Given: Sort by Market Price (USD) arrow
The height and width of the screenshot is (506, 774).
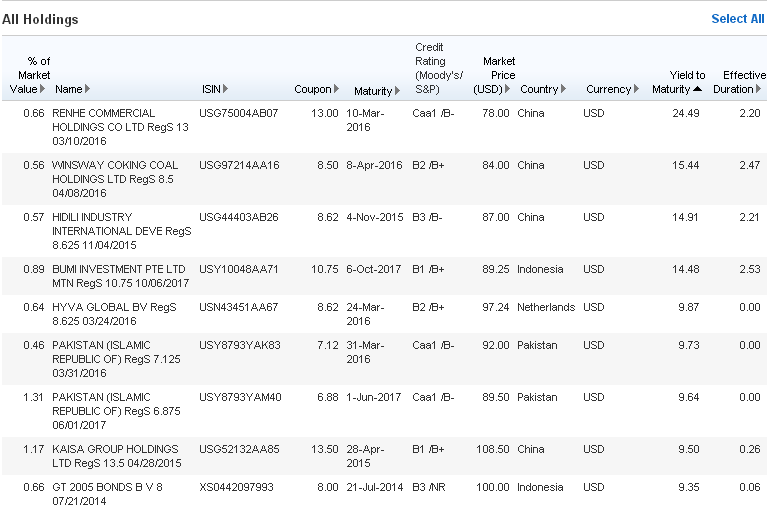Looking at the screenshot, I should coord(507,89).
